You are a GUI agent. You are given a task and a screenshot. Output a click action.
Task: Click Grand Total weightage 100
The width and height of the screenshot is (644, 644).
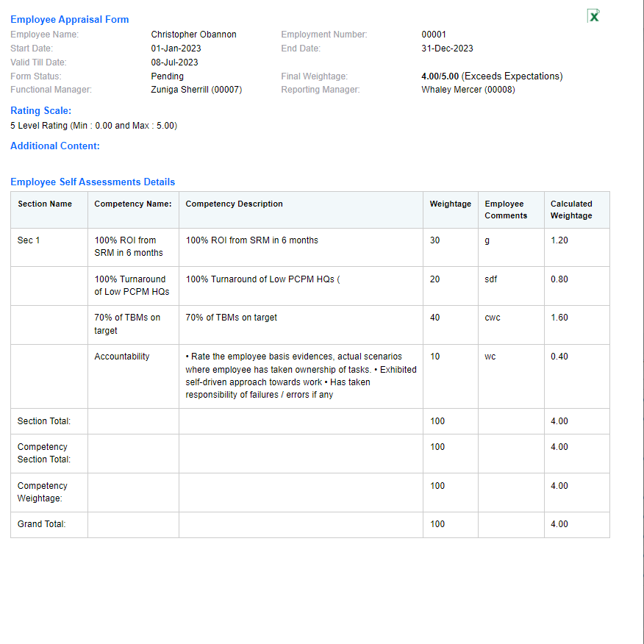click(437, 524)
